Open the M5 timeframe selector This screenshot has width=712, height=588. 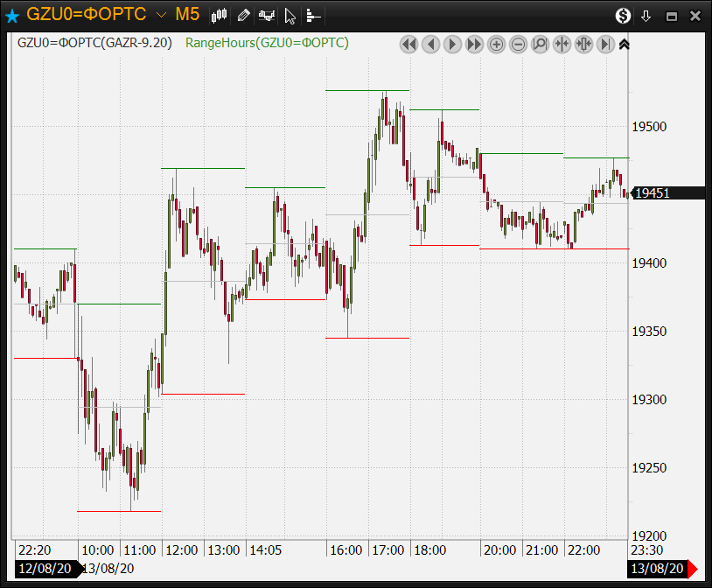tap(187, 15)
